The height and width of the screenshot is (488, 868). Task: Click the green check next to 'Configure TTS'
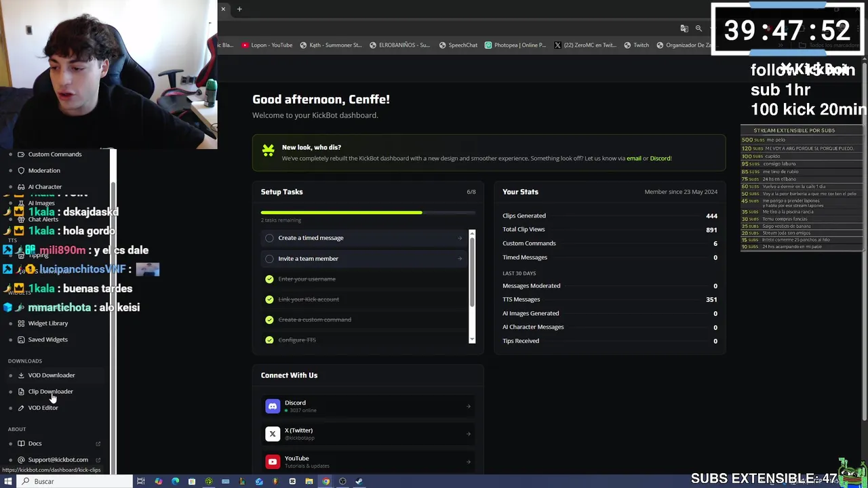pos(269,340)
